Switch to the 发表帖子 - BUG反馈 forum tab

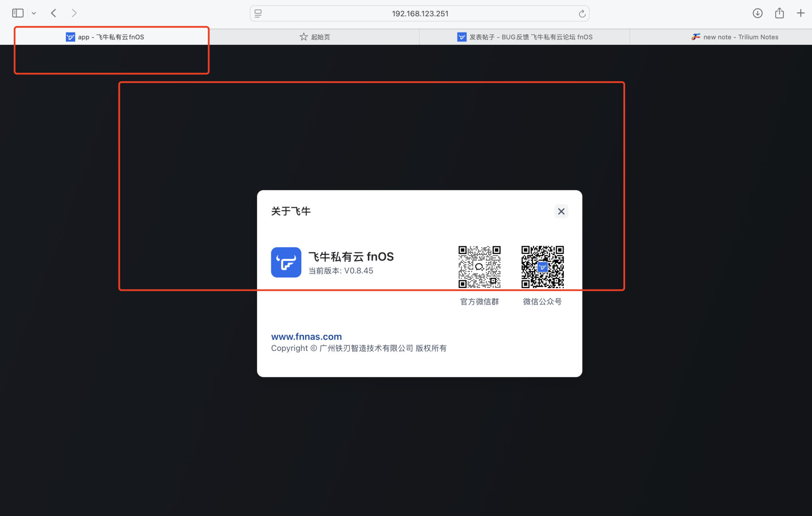pyautogui.click(x=525, y=37)
